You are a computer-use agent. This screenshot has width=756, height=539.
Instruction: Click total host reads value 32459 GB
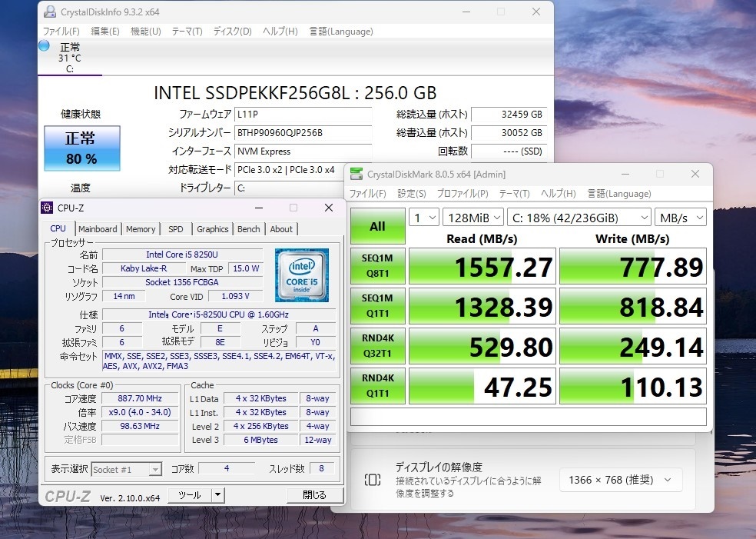tap(509, 115)
